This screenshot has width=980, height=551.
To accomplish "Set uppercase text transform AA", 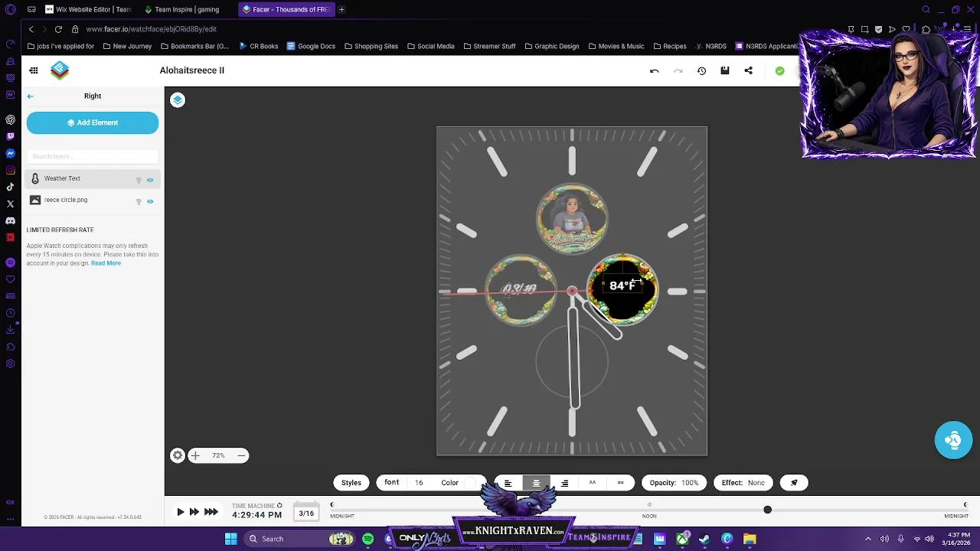I will pos(592,483).
